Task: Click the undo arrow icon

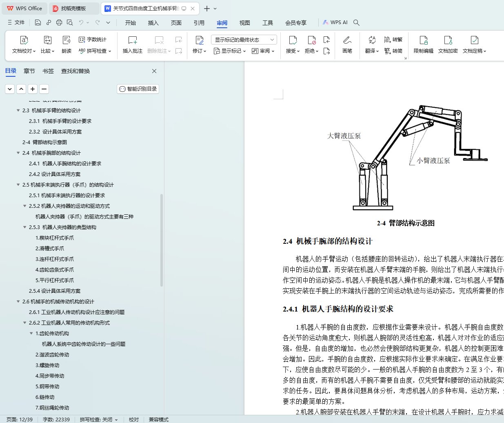Action: (81, 22)
